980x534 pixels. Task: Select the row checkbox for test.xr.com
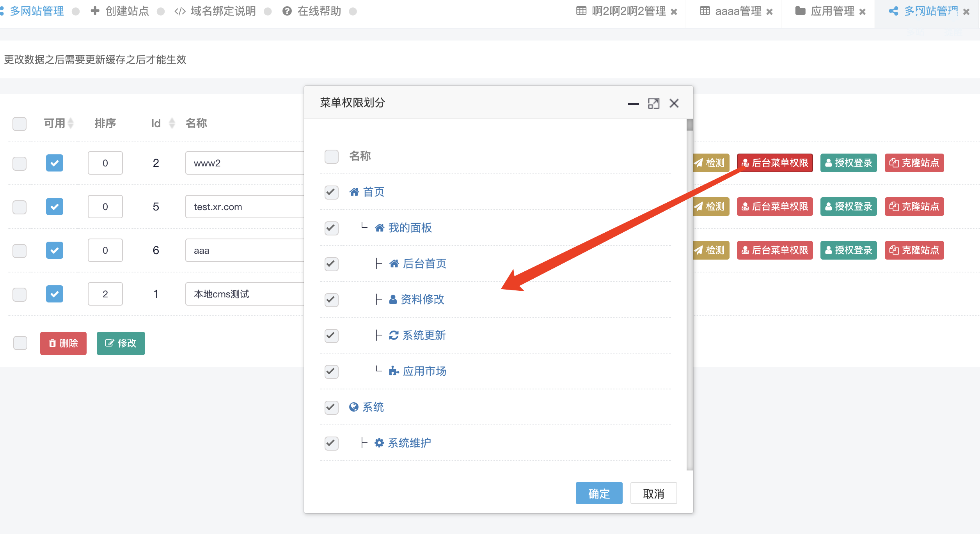(20, 207)
